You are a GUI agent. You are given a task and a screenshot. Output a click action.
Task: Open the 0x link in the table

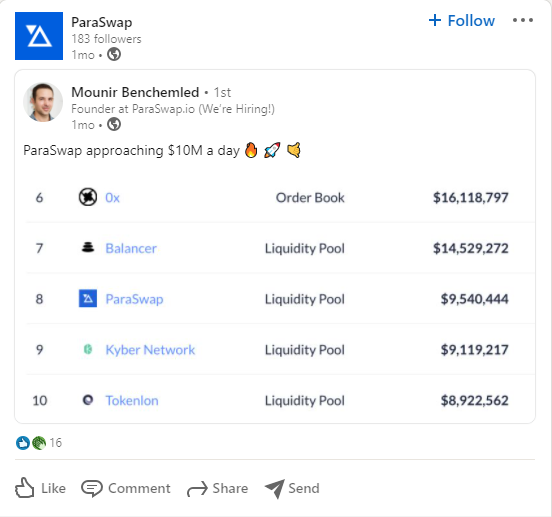113,198
